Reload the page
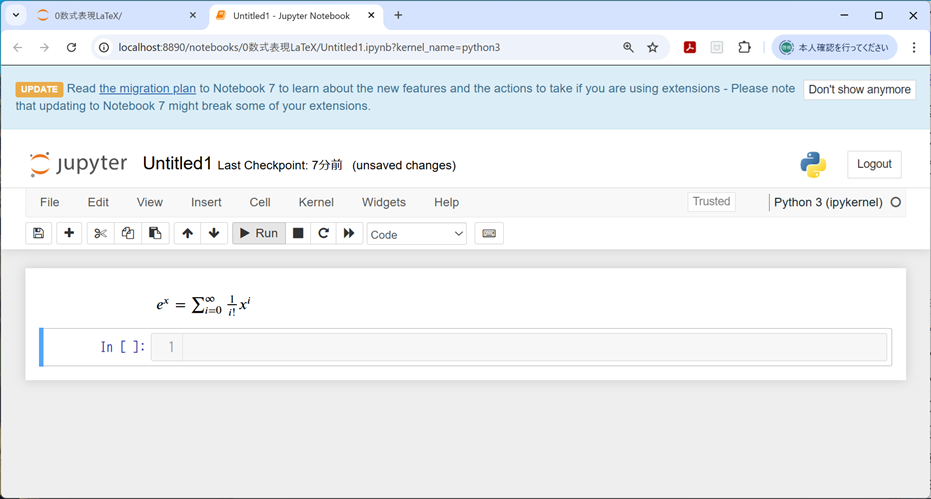 [x=71, y=48]
